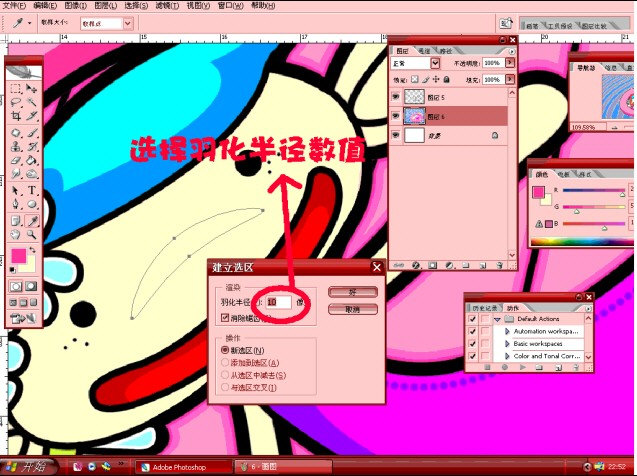Add layer mask in Layers panel
Image resolution: width=637 pixels, height=476 pixels.
tap(432, 265)
